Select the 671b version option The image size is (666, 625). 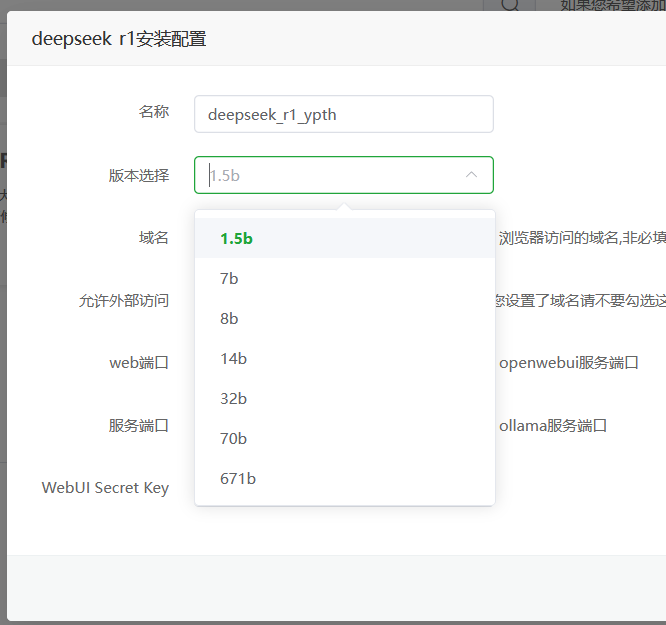[x=344, y=478]
